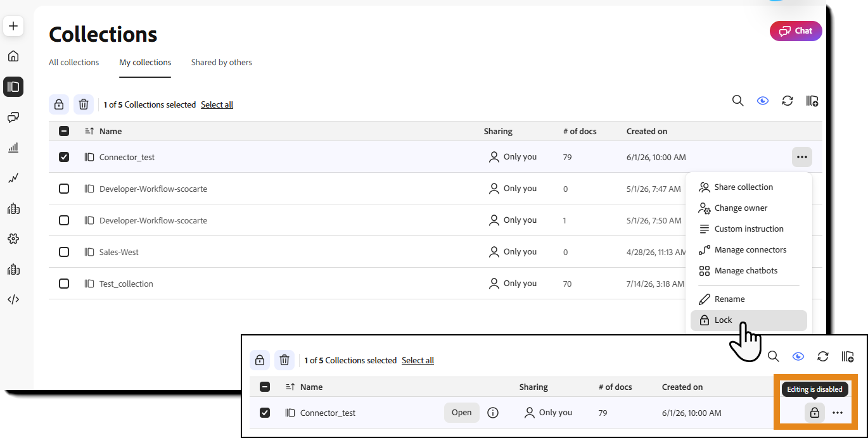Click the search icon in the inset panel

[774, 356]
